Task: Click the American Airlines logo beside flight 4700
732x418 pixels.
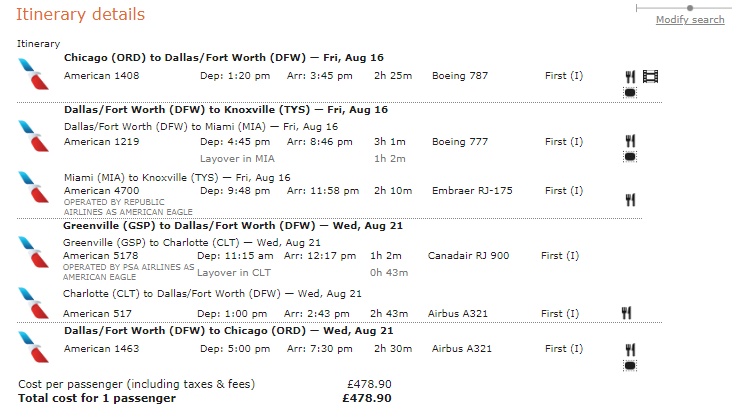Action: point(33,185)
